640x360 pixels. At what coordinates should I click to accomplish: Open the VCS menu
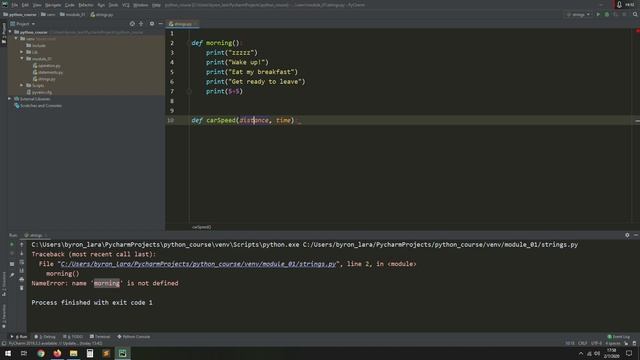pyautogui.click(x=126, y=5)
